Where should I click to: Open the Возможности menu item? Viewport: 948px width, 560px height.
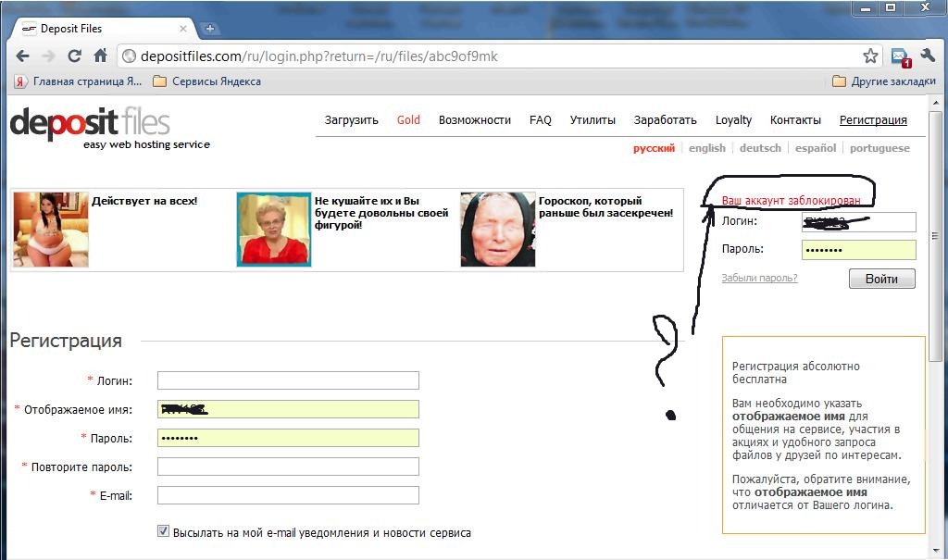coord(475,119)
